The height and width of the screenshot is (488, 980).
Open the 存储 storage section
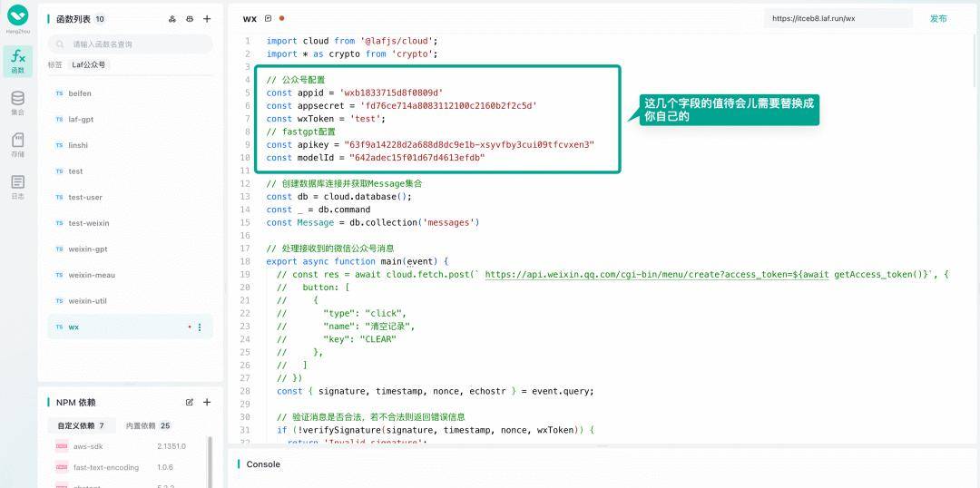(17, 145)
